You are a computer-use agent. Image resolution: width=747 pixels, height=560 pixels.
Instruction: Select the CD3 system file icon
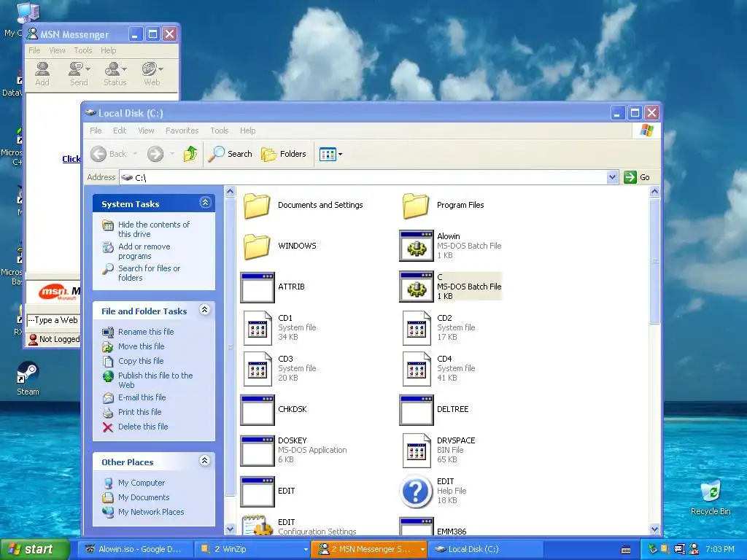tap(258, 368)
